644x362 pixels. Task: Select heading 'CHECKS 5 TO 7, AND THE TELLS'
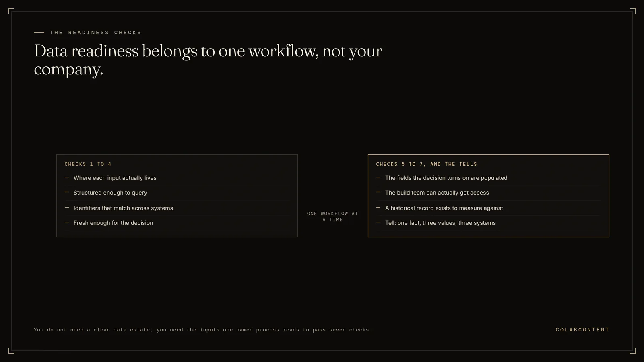point(427,164)
